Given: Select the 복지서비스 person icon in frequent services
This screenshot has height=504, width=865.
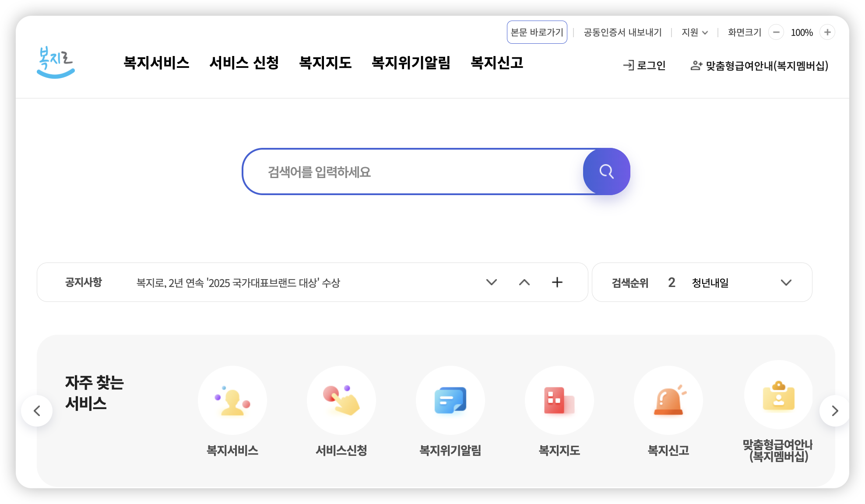Looking at the screenshot, I should pos(232,400).
